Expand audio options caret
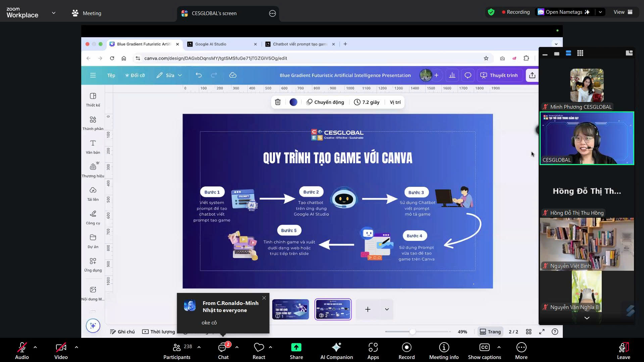This screenshot has height=362, width=644. (x=35, y=347)
